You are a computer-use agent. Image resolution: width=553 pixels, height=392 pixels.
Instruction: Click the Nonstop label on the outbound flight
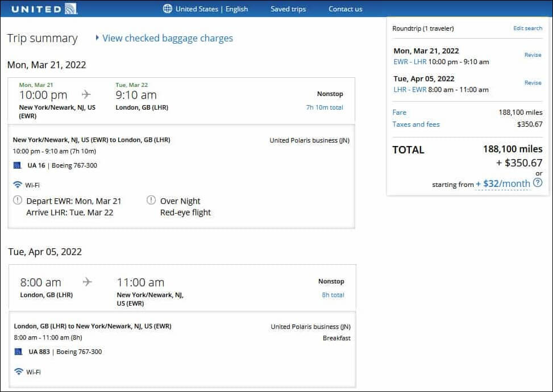click(330, 94)
